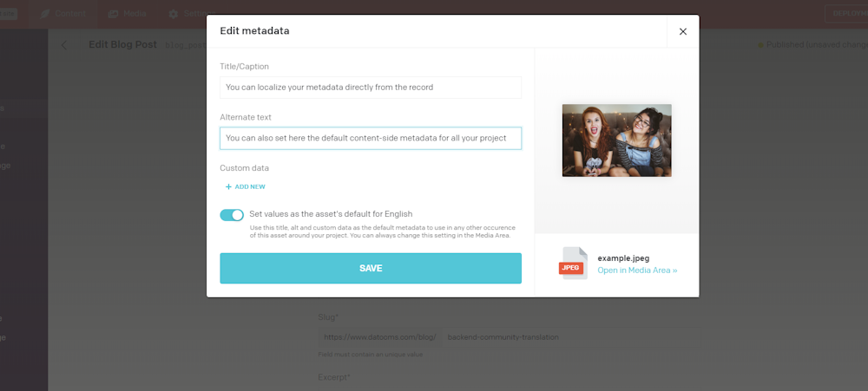Screen dimensions: 868x391
Task: Click into the Alternate text field
Action: [x=370, y=138]
